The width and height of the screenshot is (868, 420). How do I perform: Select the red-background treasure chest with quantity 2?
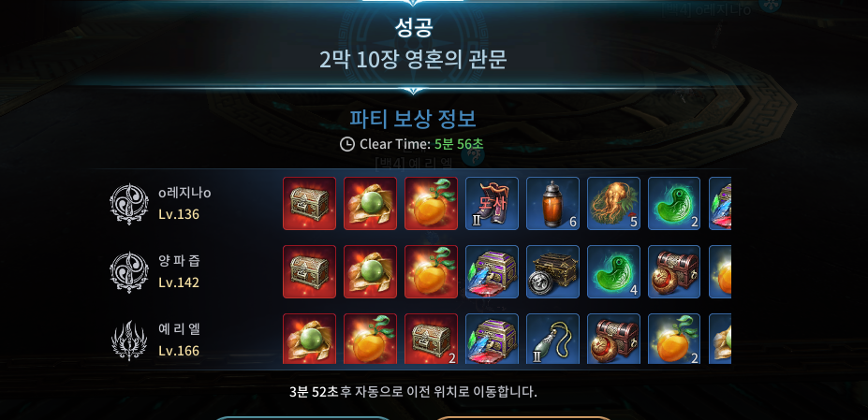tap(431, 339)
